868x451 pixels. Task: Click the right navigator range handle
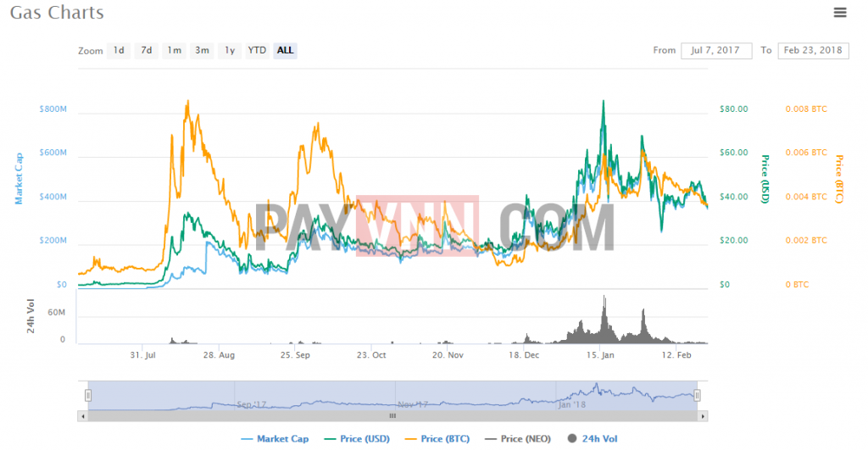697,395
